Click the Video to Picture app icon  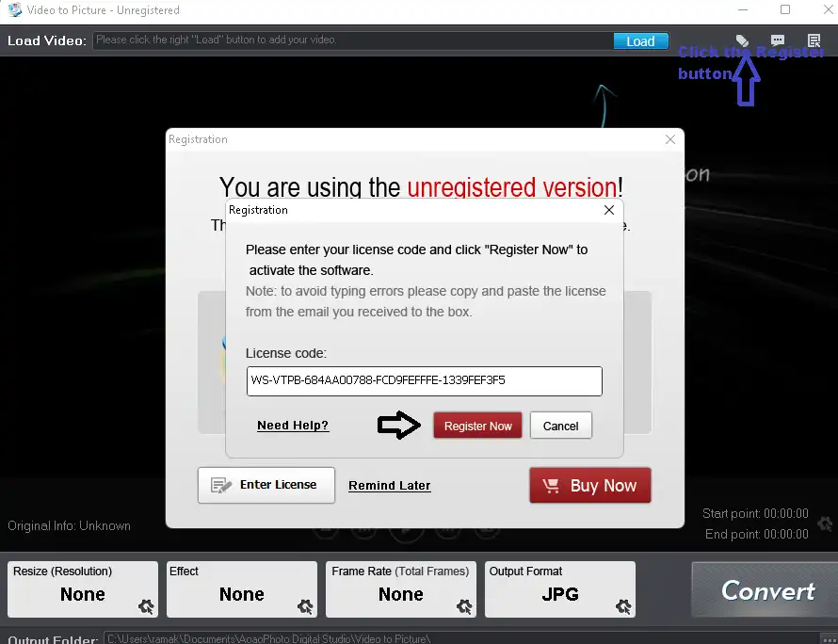coord(14,10)
